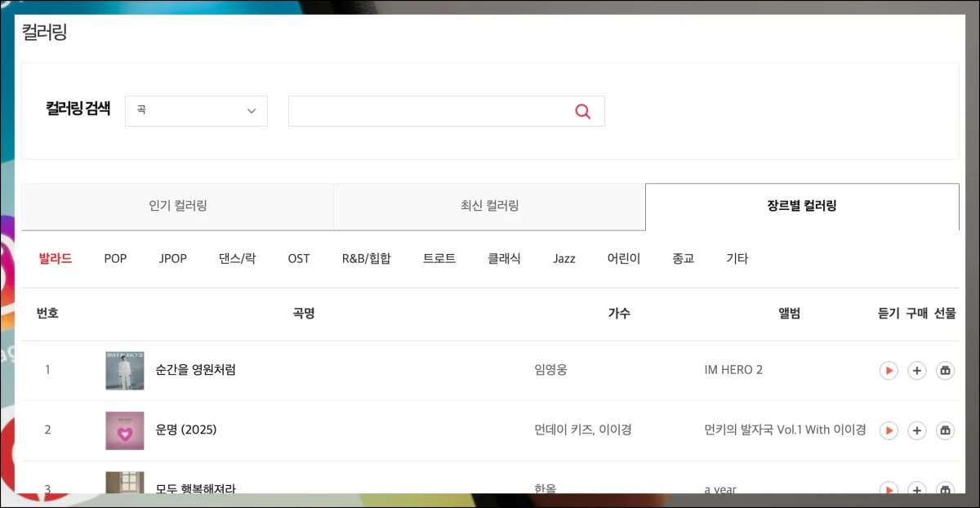Open the IM HERO 2 album thumbnail

(125, 371)
